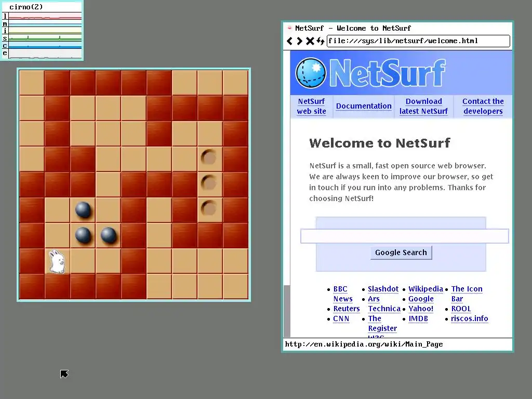This screenshot has height=399, width=532.
Task: Click the cirno(2) stats window title
Action: pyautogui.click(x=26, y=7)
